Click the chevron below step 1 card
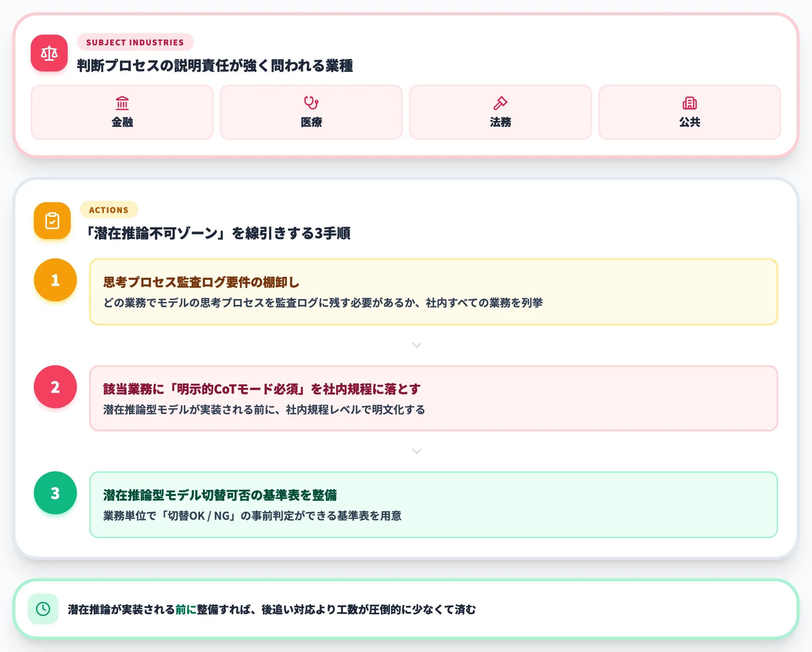This screenshot has height=652, width=812. 417,345
